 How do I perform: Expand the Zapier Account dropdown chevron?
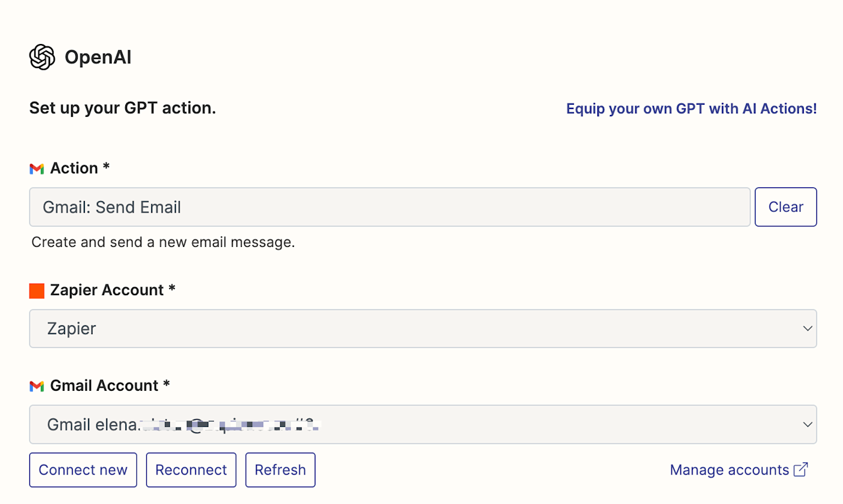point(807,329)
